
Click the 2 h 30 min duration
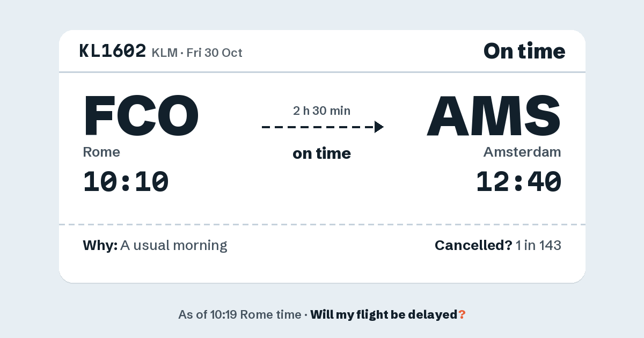[x=321, y=111]
